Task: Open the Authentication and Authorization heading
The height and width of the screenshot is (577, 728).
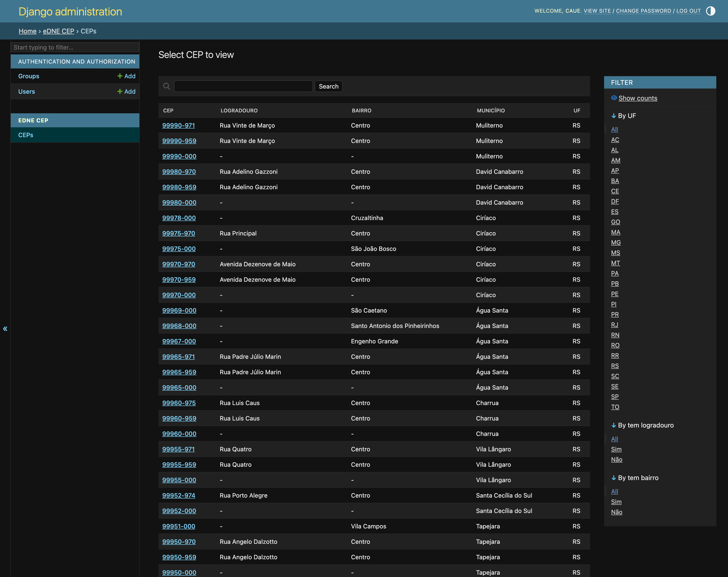Action: (x=77, y=61)
